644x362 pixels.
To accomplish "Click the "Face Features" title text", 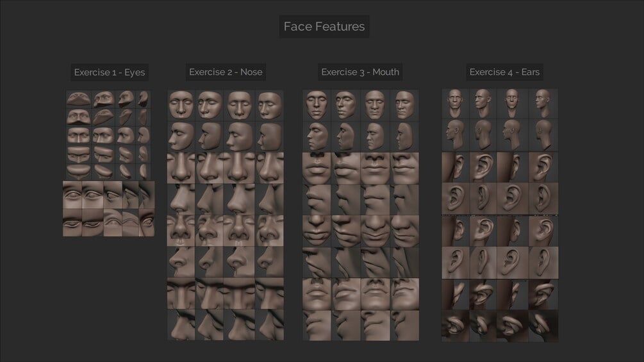I will [324, 27].
